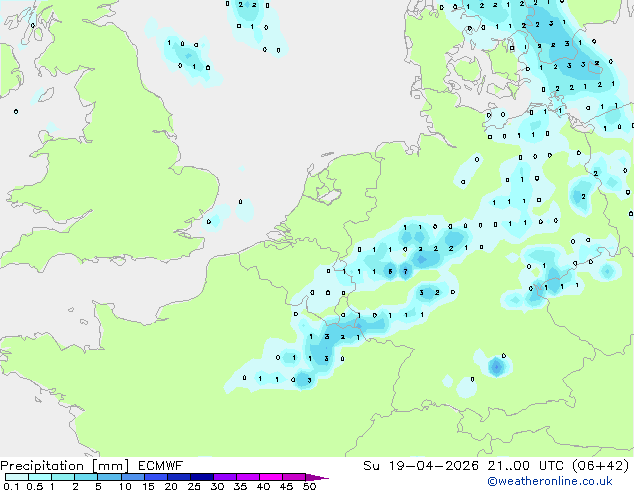Click the '(06+42)' forecast run text
This screenshot has width=634, height=490.
[601, 466]
